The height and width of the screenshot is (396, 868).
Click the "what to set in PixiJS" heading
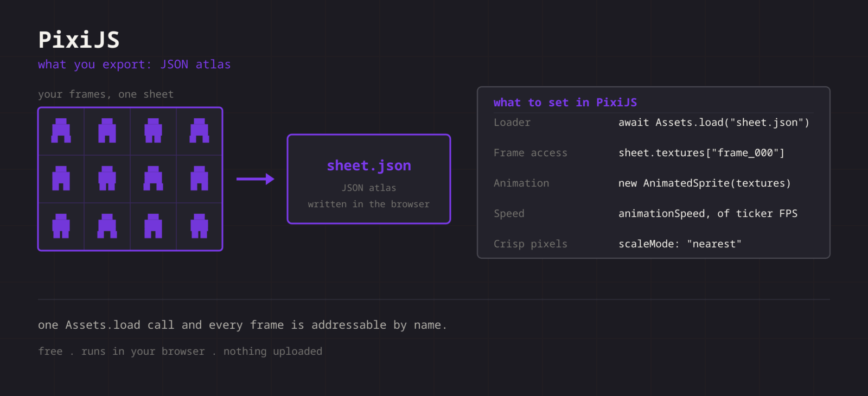point(565,103)
